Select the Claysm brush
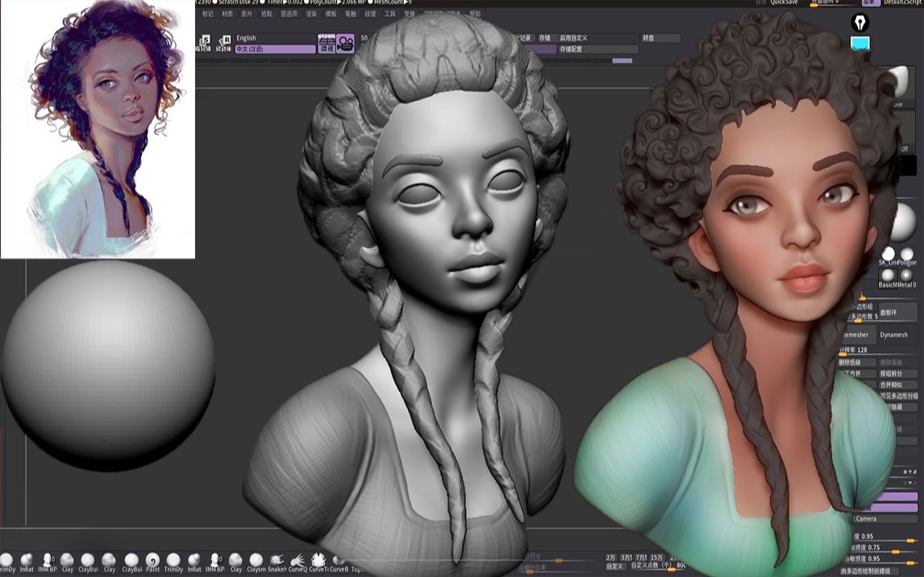The image size is (924, 577). (x=256, y=562)
